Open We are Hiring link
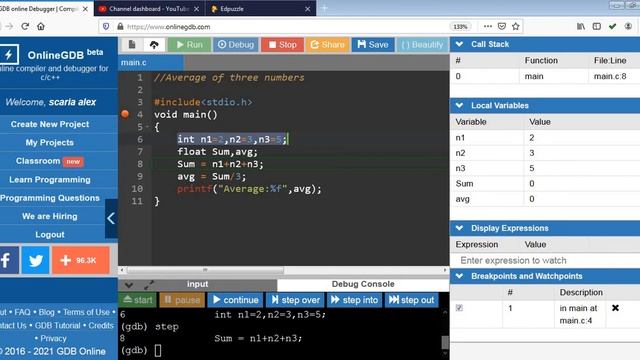The width and height of the screenshot is (640, 360). click(50, 216)
